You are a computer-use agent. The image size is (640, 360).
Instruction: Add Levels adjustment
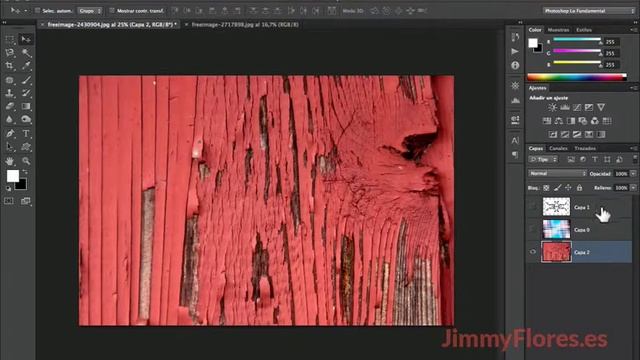click(x=565, y=107)
